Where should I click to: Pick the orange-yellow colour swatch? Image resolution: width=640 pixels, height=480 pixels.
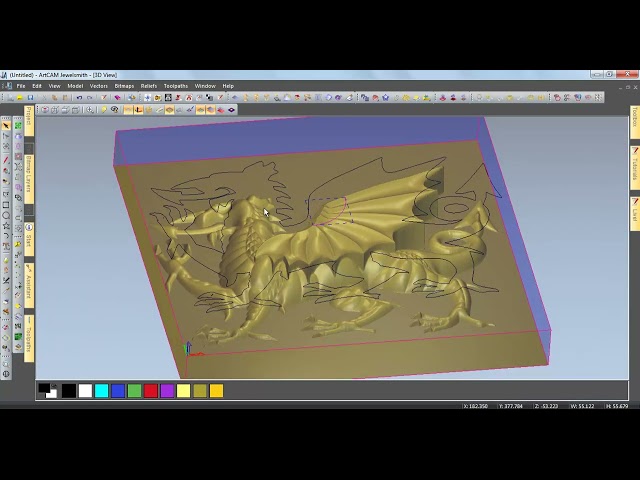(x=216, y=391)
